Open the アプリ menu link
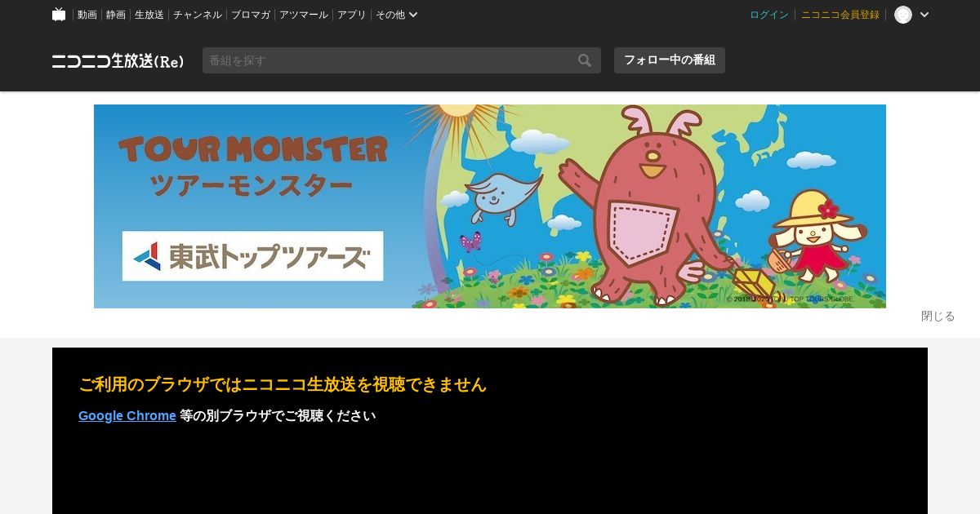Screen dimensions: 980x514 click(352, 15)
